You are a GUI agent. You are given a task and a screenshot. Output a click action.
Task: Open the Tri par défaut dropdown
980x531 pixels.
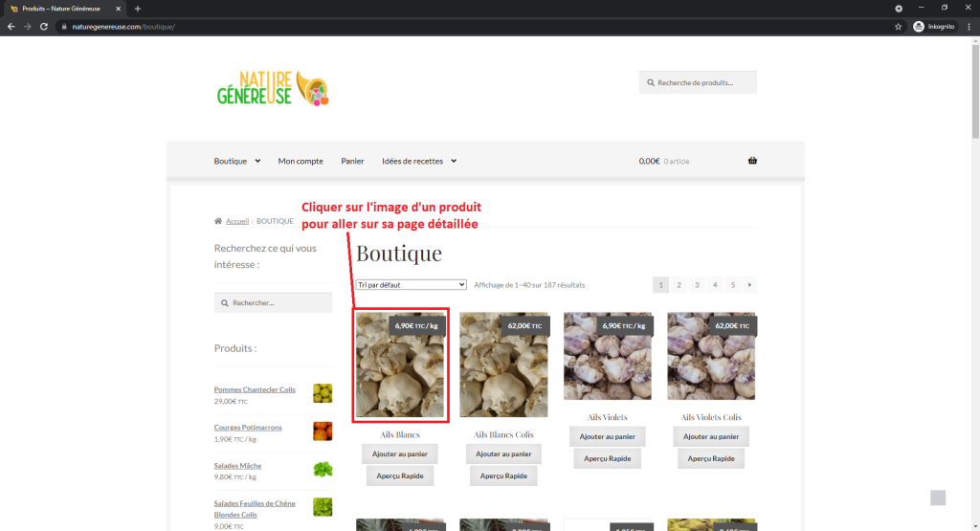coord(412,285)
